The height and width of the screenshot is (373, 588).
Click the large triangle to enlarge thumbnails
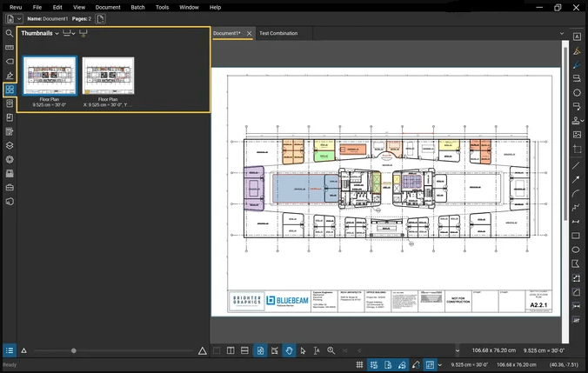point(202,351)
